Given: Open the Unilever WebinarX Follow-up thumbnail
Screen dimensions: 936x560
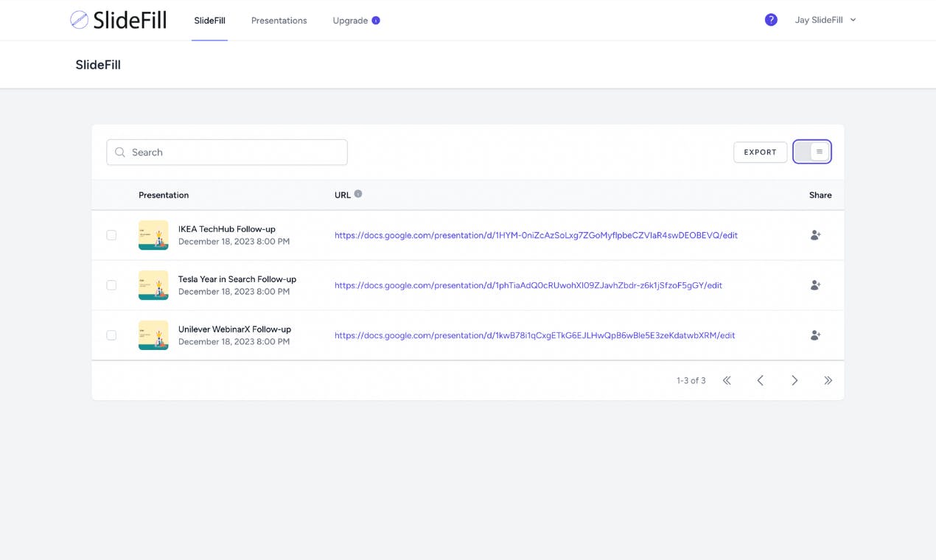Looking at the screenshot, I should [x=153, y=335].
